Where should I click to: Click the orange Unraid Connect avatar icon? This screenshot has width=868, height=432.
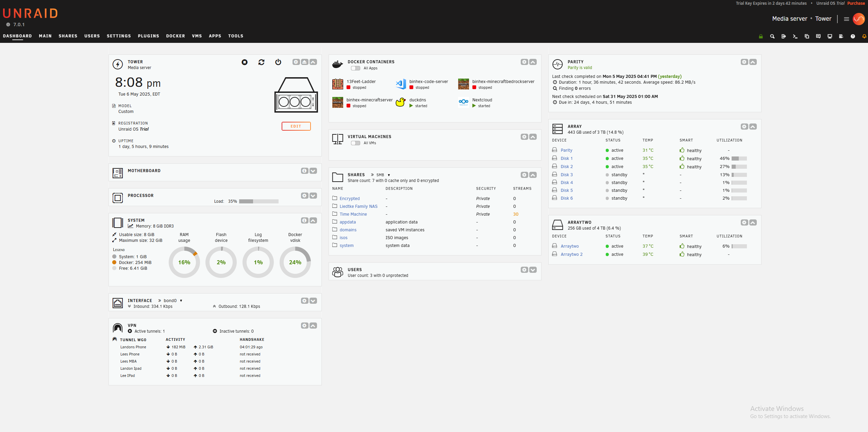coord(859,19)
